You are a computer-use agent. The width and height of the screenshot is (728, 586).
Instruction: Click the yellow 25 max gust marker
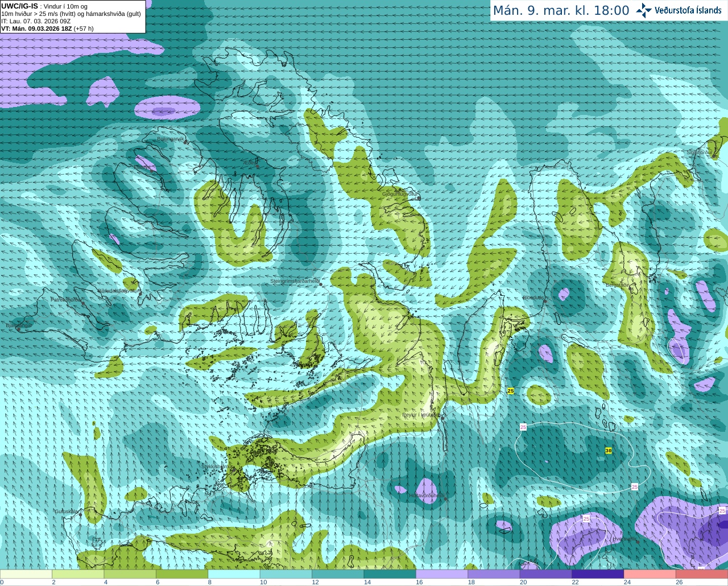511,391
